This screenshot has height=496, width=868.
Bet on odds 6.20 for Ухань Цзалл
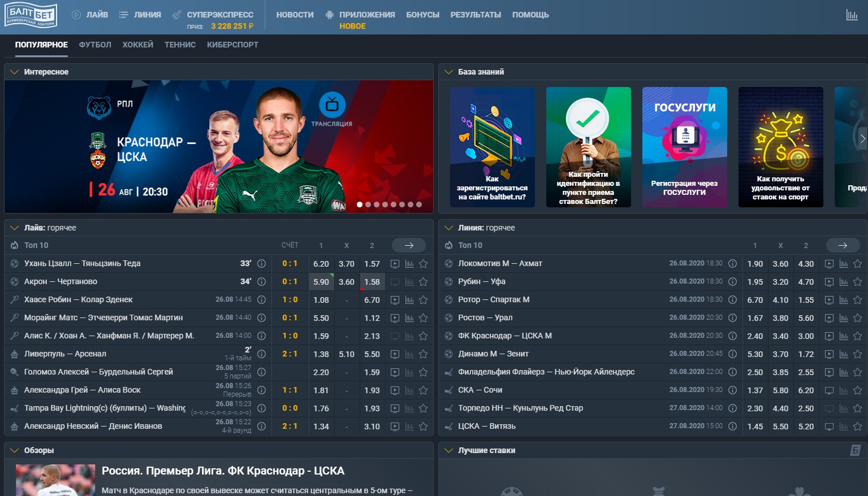321,264
